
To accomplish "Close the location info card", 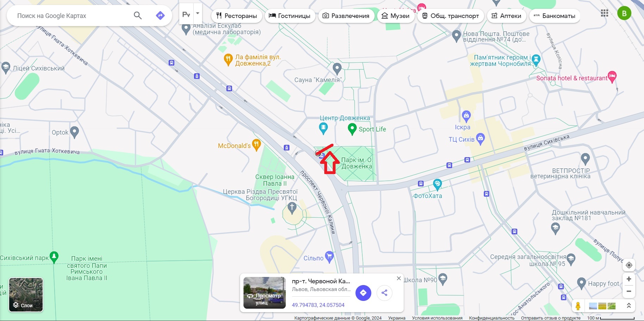I will [x=399, y=278].
